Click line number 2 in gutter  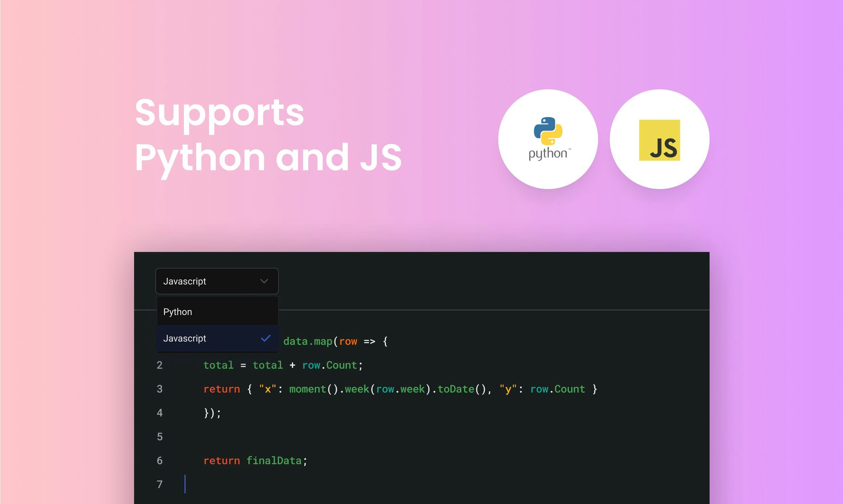click(159, 365)
